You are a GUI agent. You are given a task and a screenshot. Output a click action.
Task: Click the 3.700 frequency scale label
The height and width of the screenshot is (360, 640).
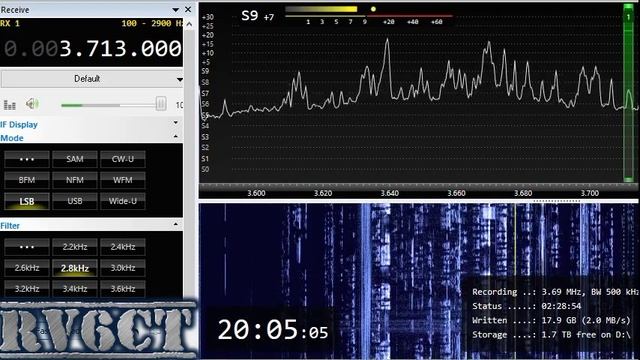(x=589, y=193)
